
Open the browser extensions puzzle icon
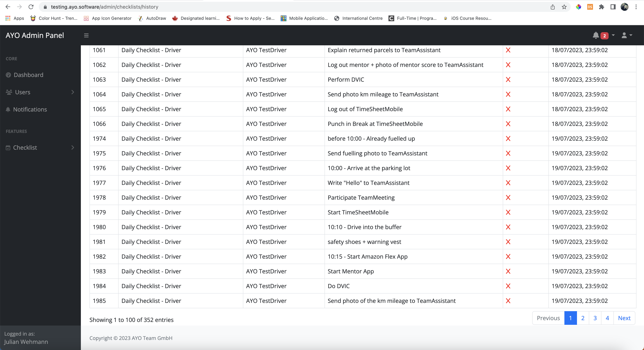pyautogui.click(x=601, y=7)
